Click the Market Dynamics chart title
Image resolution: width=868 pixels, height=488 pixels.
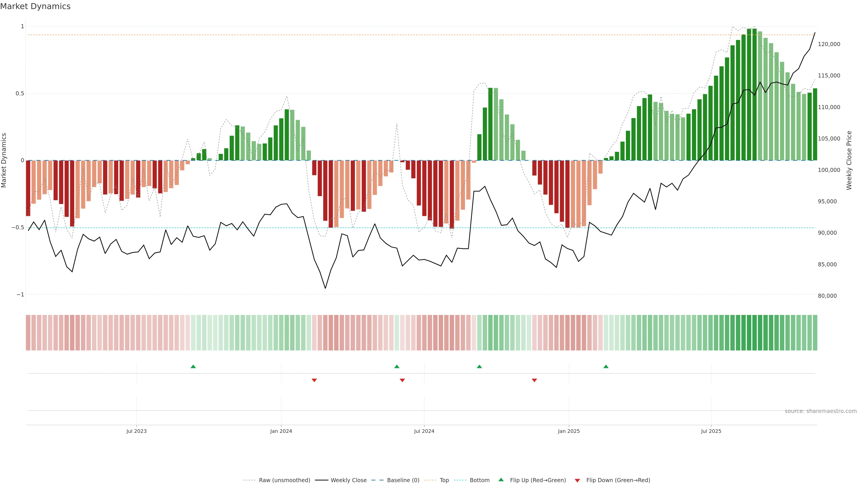(35, 6)
